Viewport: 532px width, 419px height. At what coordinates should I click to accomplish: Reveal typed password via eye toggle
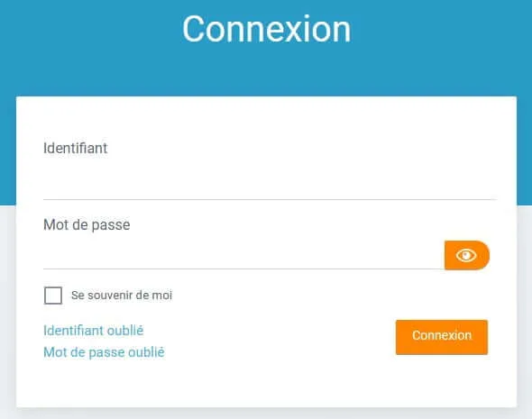coord(467,255)
